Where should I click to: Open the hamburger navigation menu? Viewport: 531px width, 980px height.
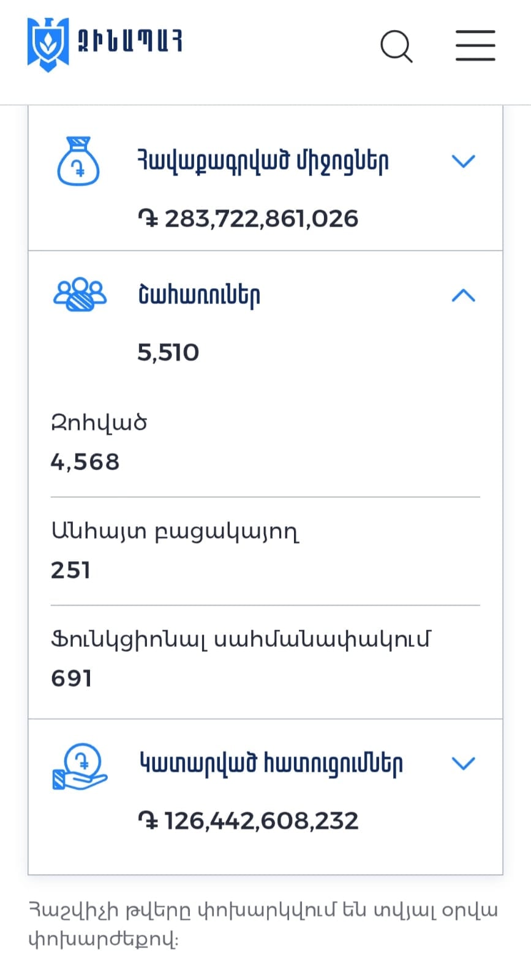pyautogui.click(x=475, y=45)
